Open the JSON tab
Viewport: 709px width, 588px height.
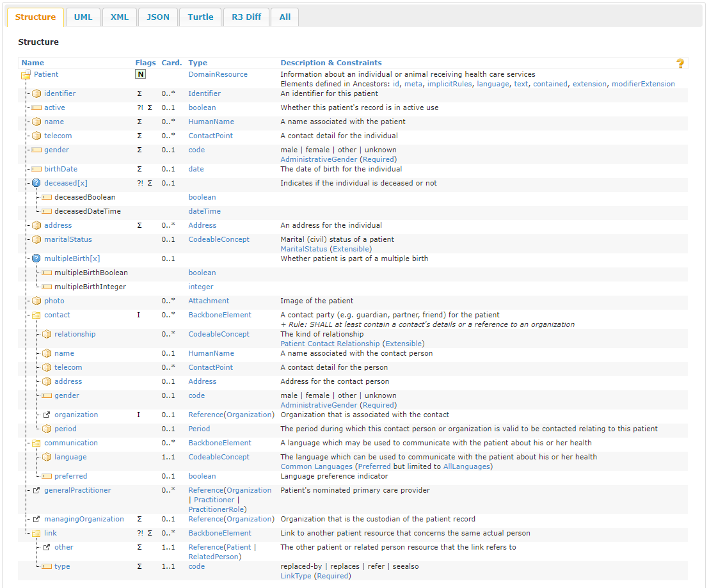158,17
